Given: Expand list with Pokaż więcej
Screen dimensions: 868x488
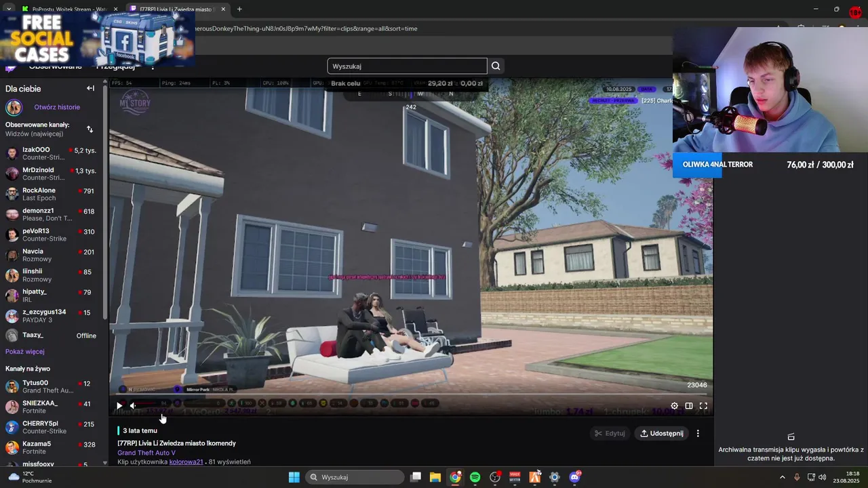Looking at the screenshot, I should (25, 352).
